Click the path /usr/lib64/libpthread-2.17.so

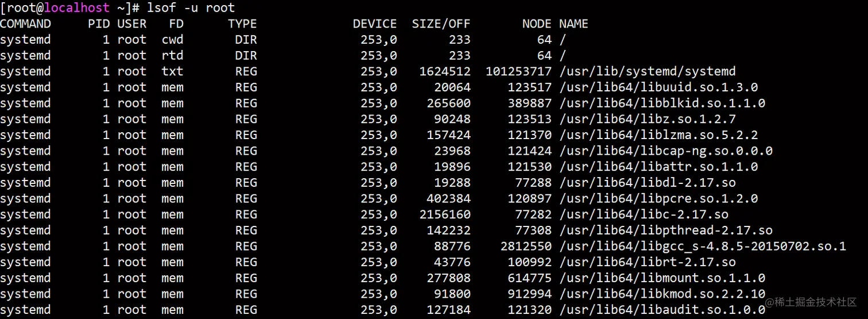point(665,230)
